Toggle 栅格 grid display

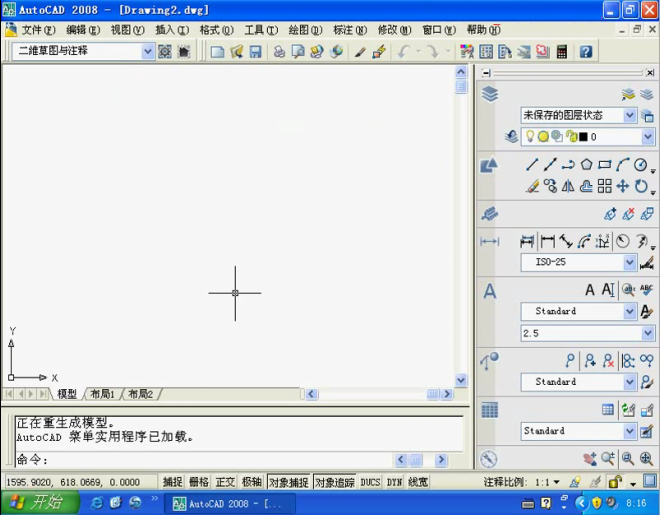(199, 482)
